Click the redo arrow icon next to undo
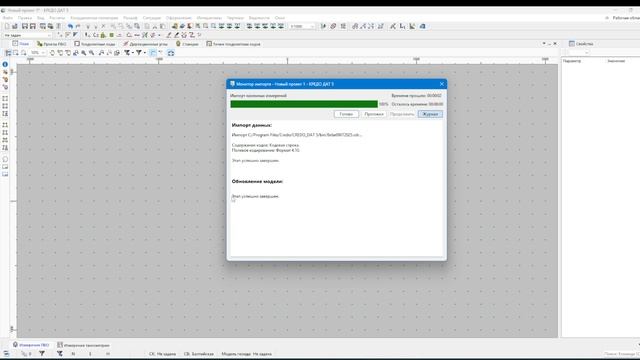Screen dimensions: 640x360 (x=78, y=26)
